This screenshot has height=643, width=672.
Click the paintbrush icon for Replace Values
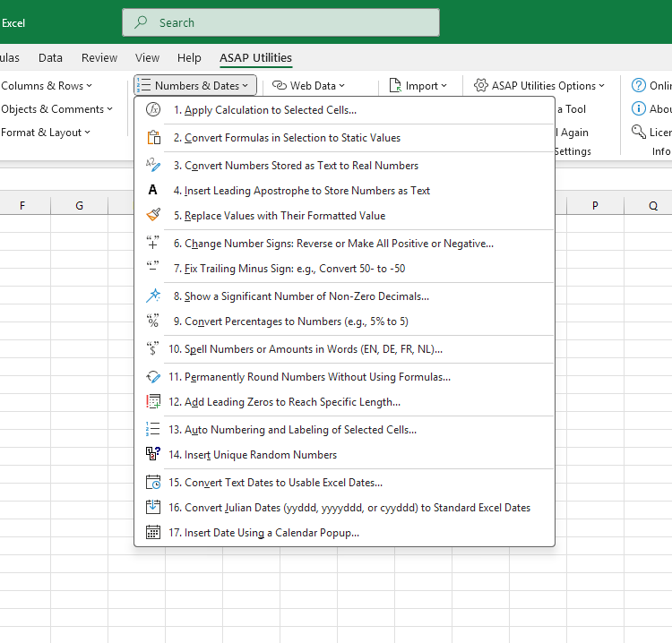tap(152, 216)
